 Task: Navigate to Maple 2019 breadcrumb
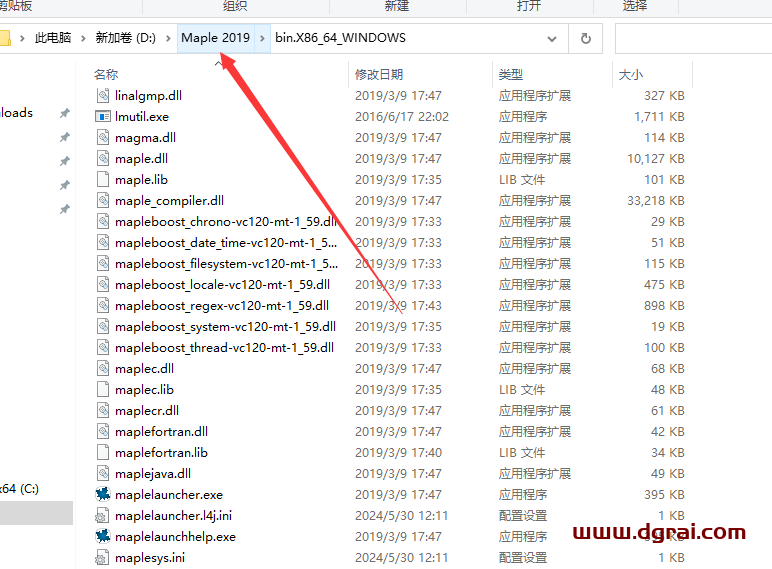tap(216, 38)
